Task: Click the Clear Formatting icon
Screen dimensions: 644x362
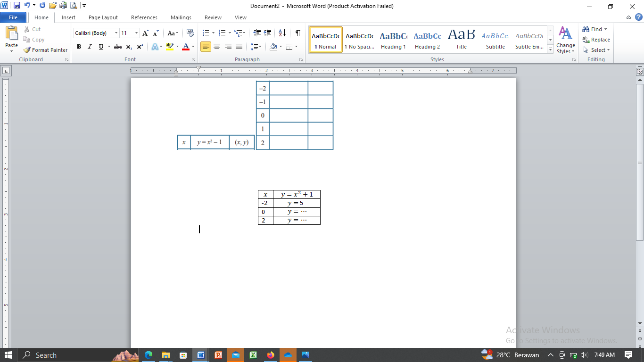Action: 190,33
